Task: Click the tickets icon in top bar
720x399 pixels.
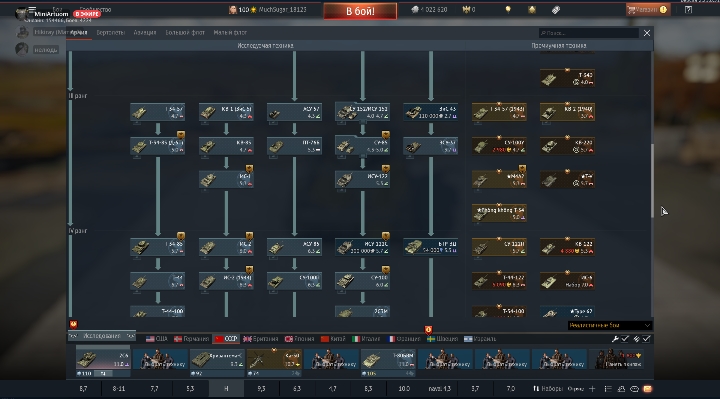Action: coord(556,10)
